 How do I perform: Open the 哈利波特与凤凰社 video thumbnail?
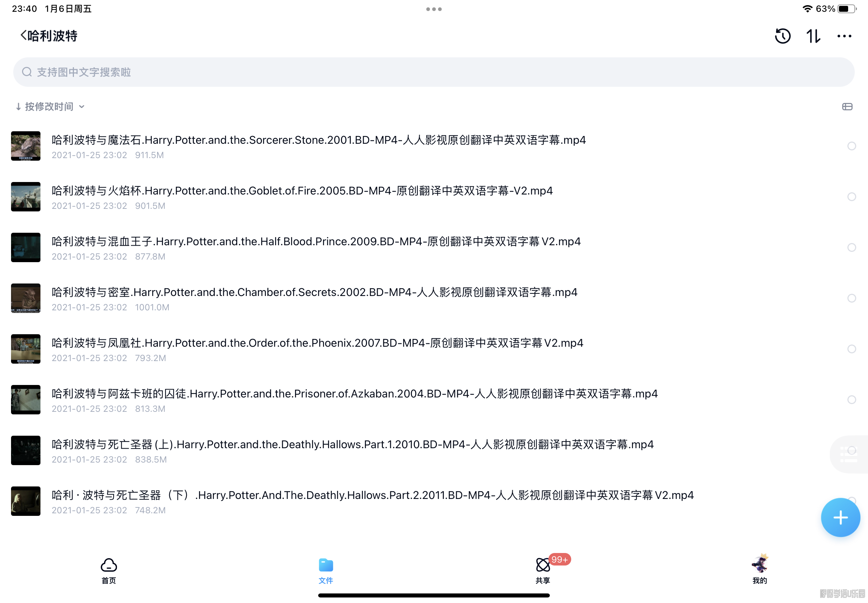point(26,349)
